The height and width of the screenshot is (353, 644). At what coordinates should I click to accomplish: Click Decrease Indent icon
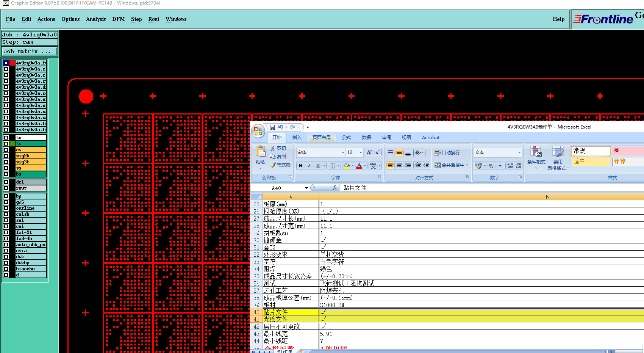click(418, 165)
